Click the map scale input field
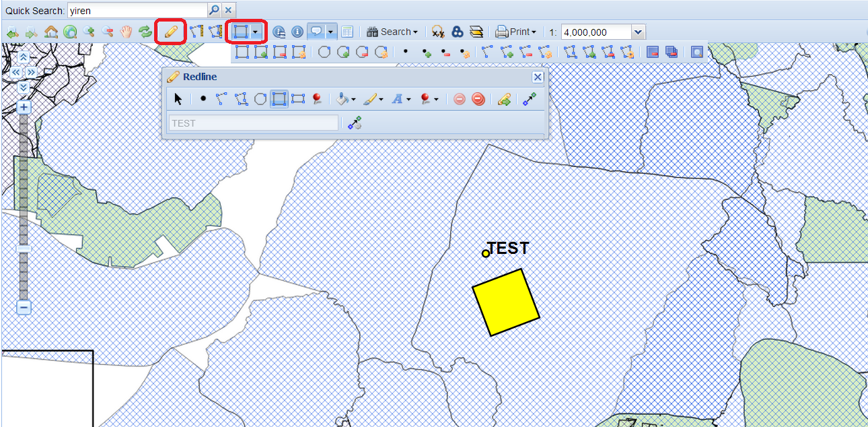This screenshot has width=868, height=427. click(x=596, y=32)
